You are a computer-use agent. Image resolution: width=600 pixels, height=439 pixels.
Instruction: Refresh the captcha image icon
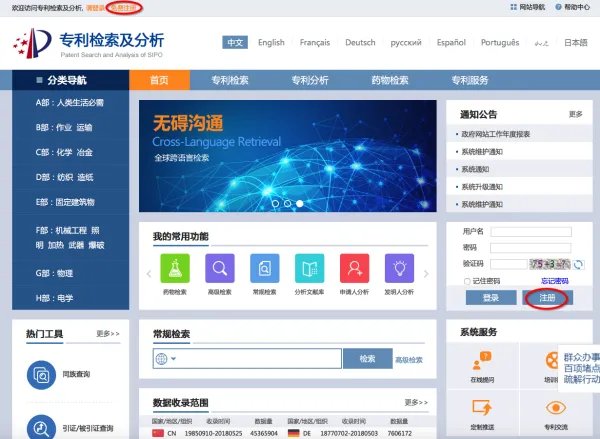(579, 264)
